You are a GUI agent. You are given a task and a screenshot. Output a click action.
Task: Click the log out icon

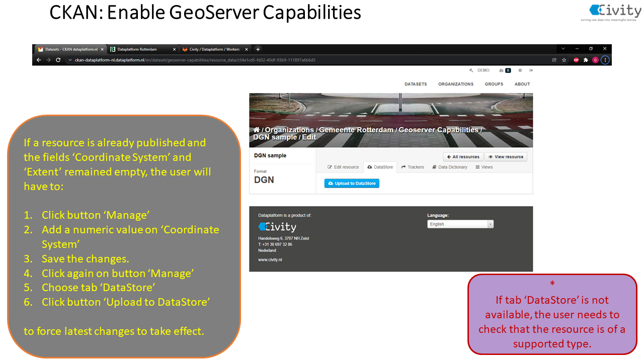click(531, 70)
